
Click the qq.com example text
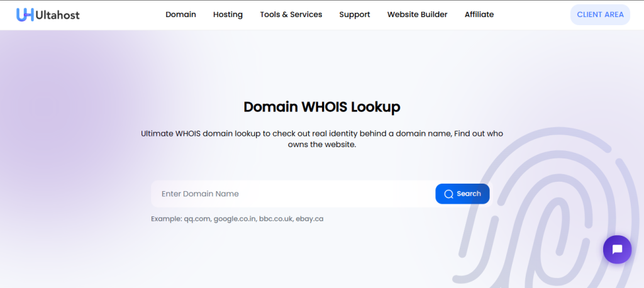click(x=197, y=219)
